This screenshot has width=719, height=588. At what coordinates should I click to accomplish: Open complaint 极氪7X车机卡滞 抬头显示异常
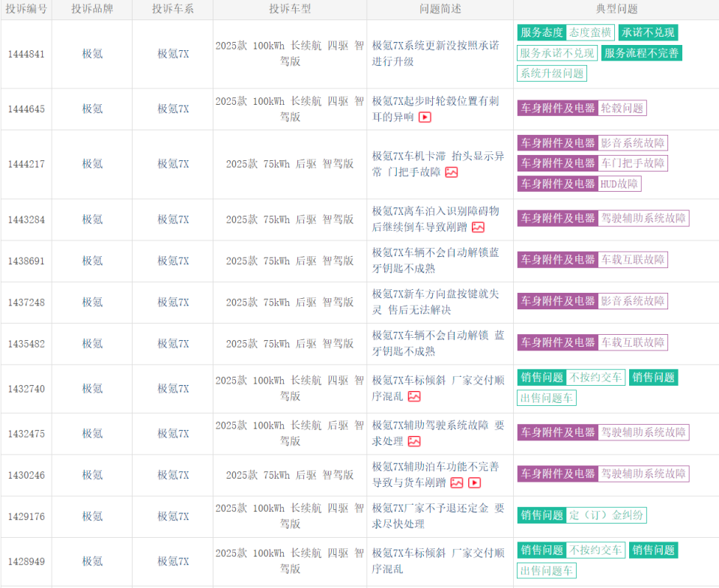coord(438,164)
